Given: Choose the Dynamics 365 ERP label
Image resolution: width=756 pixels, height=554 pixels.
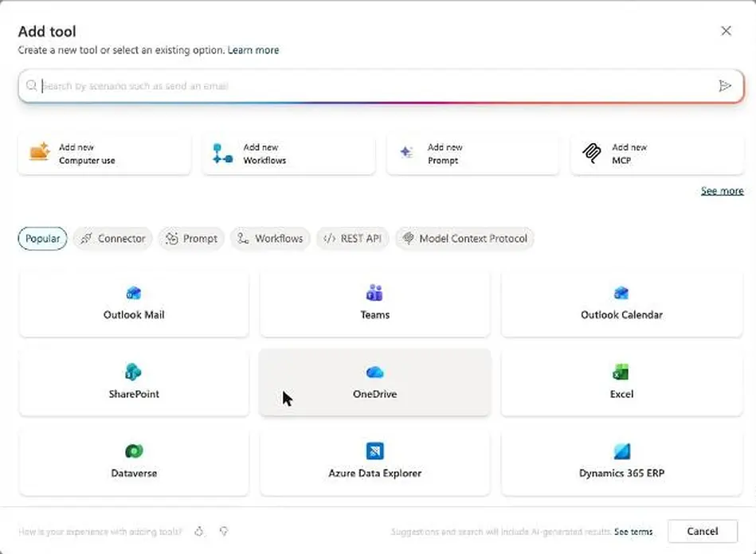Looking at the screenshot, I should (621, 473).
